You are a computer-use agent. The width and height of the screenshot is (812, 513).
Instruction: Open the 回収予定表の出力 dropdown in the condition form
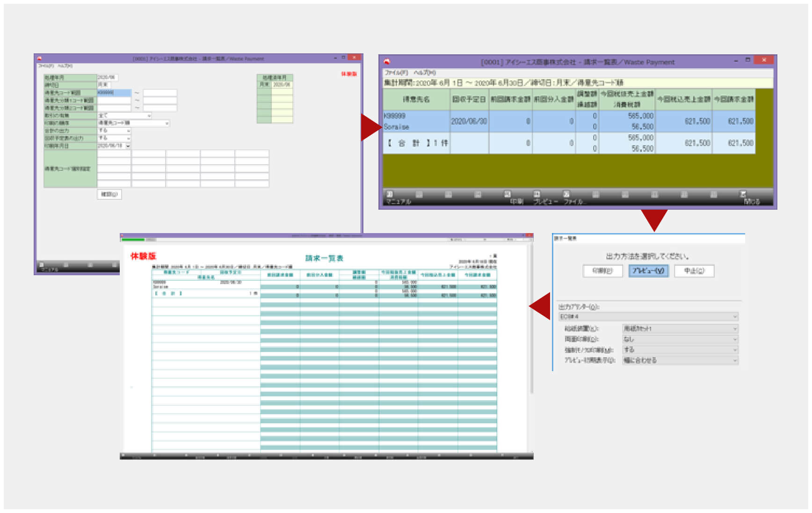[x=114, y=138]
